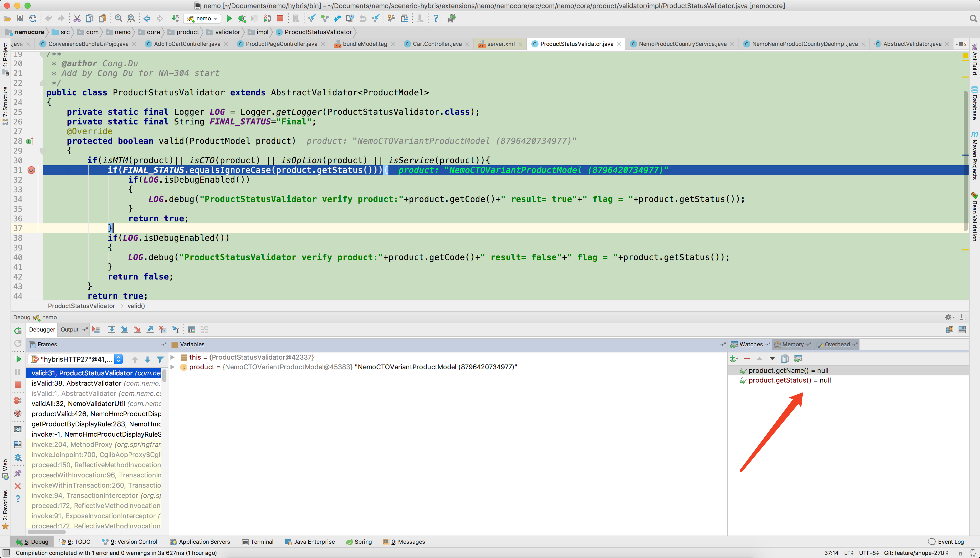Click ProductStatusValidator breadcrumb below editor

tap(81, 306)
